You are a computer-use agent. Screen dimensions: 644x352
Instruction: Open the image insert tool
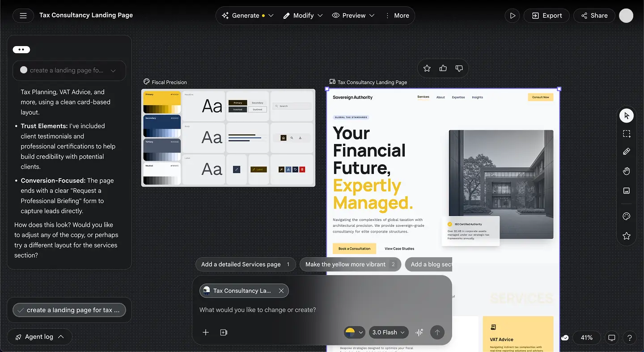pyautogui.click(x=626, y=191)
